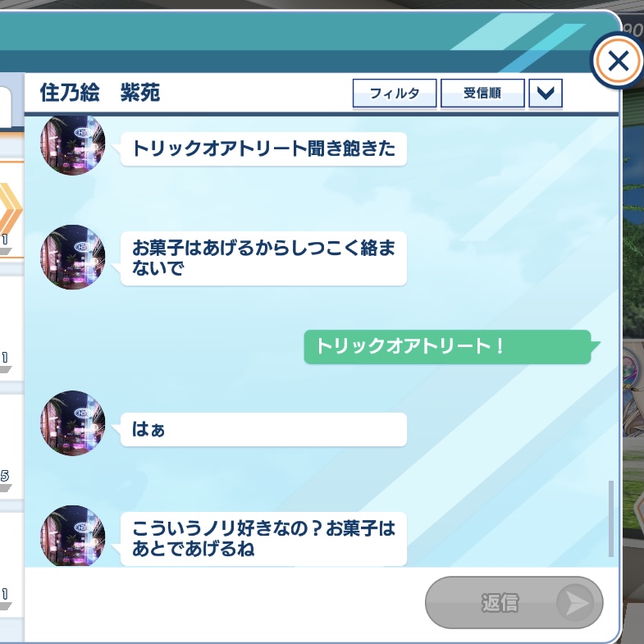The width and height of the screenshot is (644, 644).
Task: Change sort order via 受信順 button
Action: 482,94
